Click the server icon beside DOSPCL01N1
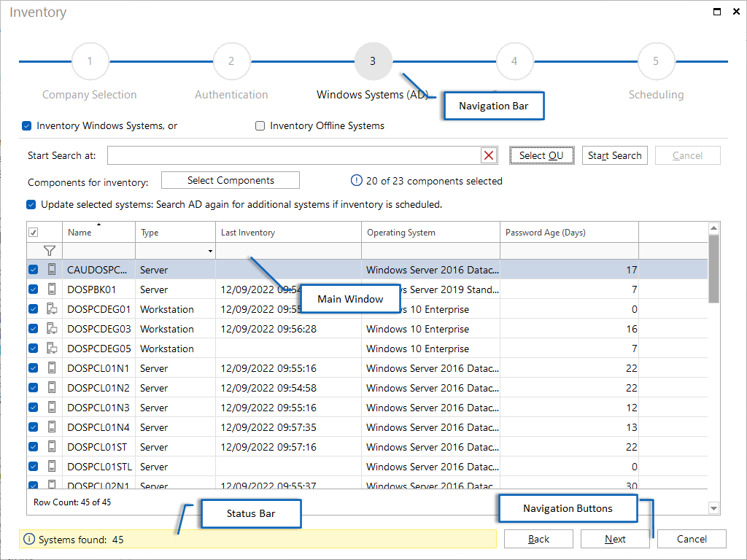 [52, 368]
